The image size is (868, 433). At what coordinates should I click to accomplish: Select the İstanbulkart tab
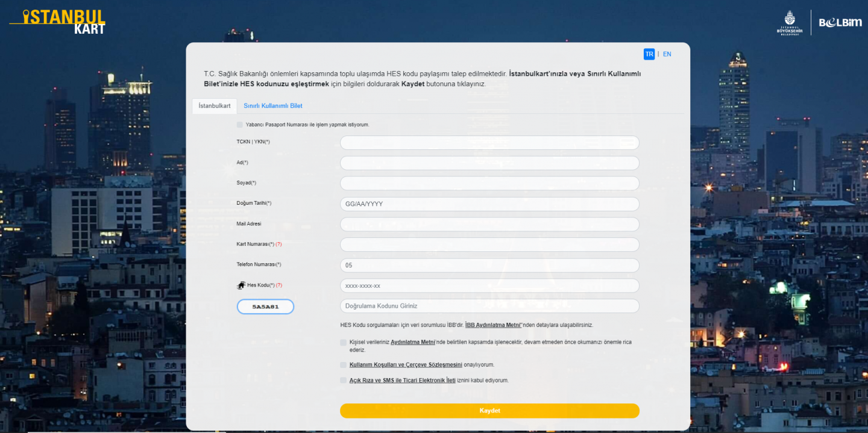point(215,106)
